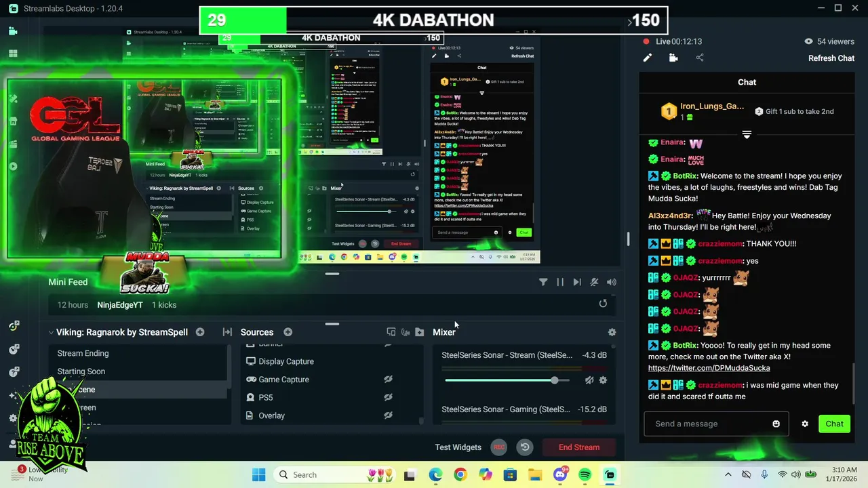The width and height of the screenshot is (868, 488).
Task: Open chat settings gear
Action: coord(805,424)
